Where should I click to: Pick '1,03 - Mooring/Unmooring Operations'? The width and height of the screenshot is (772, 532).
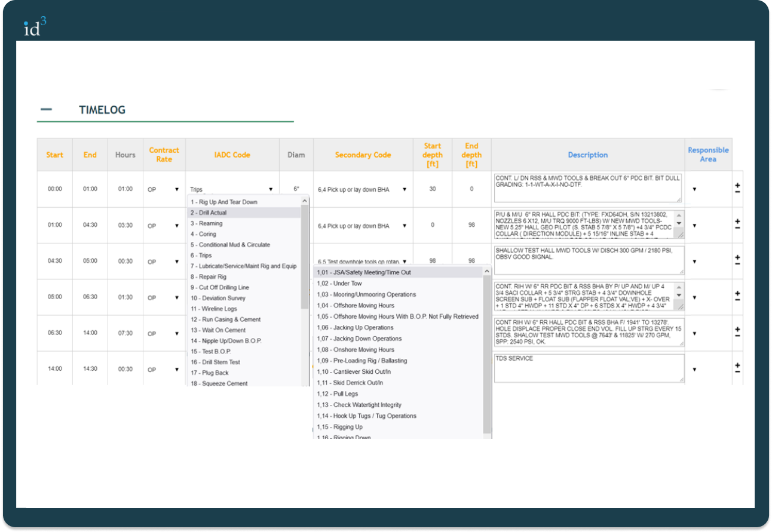pos(398,294)
